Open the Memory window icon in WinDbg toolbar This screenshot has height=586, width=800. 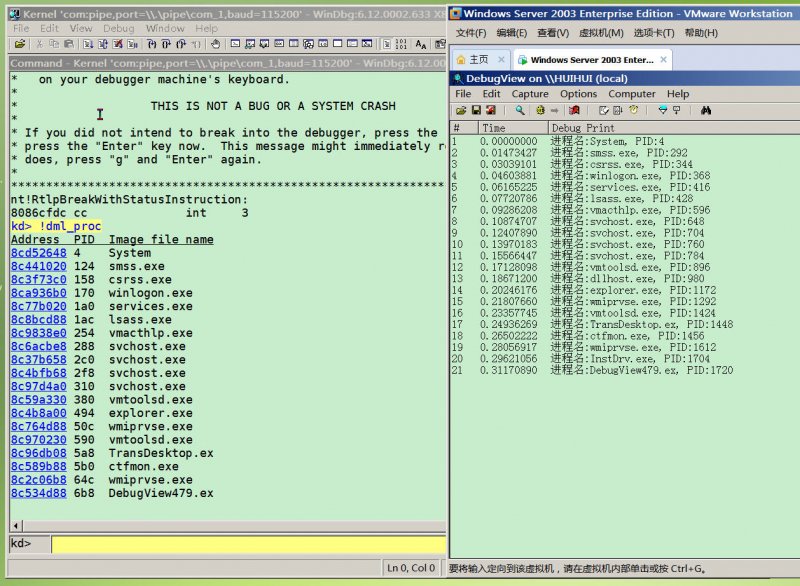tap(294, 44)
